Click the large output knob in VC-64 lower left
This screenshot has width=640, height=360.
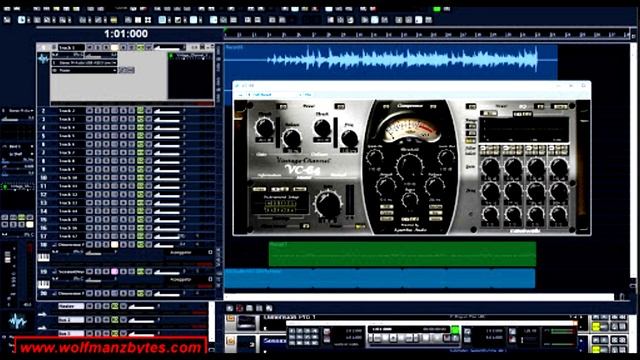[328, 204]
